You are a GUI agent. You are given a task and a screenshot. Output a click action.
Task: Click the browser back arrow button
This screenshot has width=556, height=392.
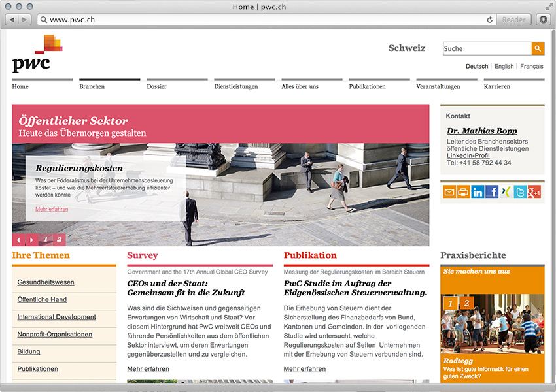point(12,20)
